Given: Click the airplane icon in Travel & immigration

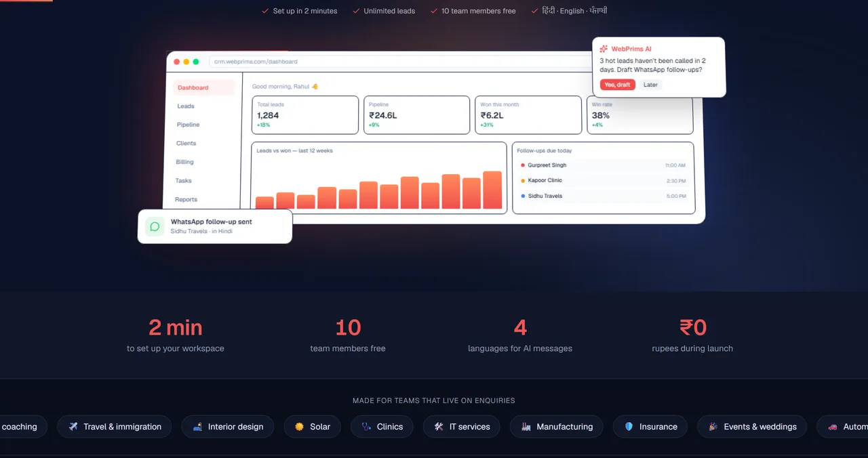Looking at the screenshot, I should (73, 427).
